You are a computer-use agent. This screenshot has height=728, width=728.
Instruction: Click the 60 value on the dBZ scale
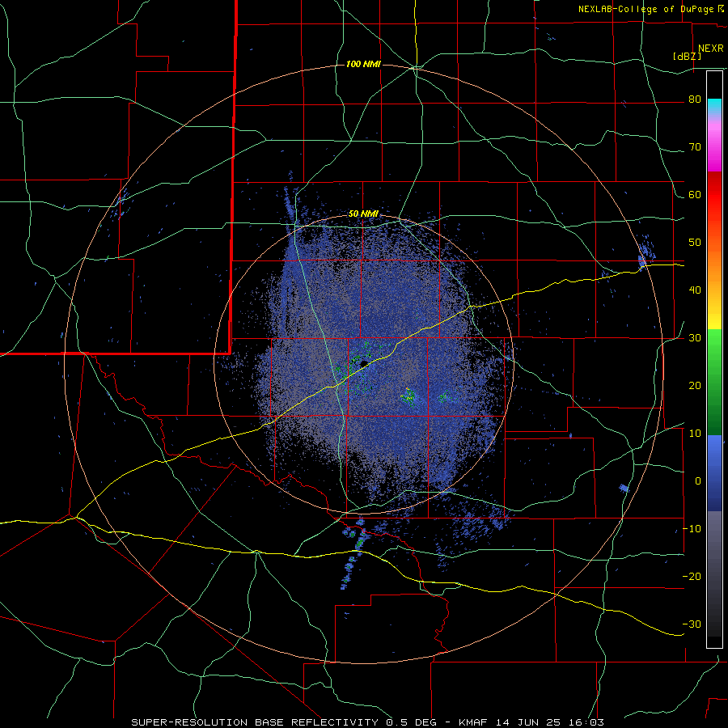tap(695, 194)
